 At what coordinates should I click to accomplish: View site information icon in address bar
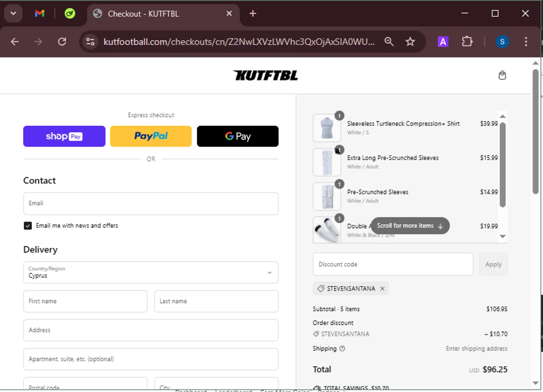point(90,42)
